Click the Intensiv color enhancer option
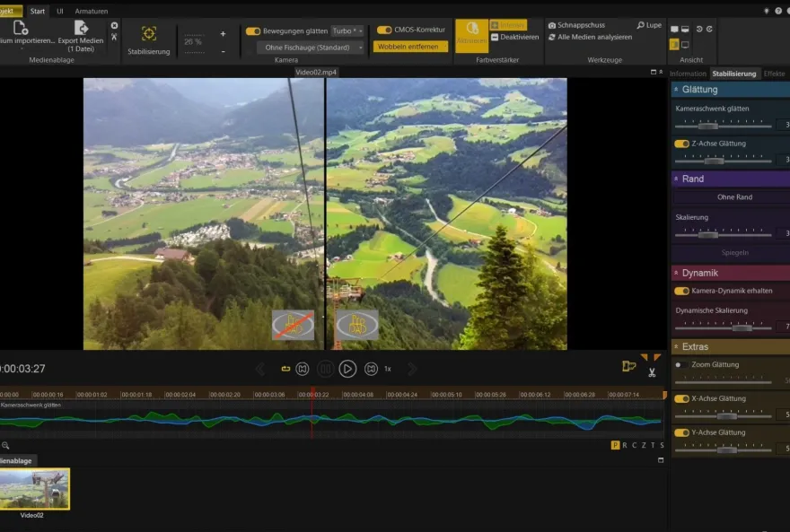Image resolution: width=790 pixels, height=532 pixels. (x=508, y=24)
